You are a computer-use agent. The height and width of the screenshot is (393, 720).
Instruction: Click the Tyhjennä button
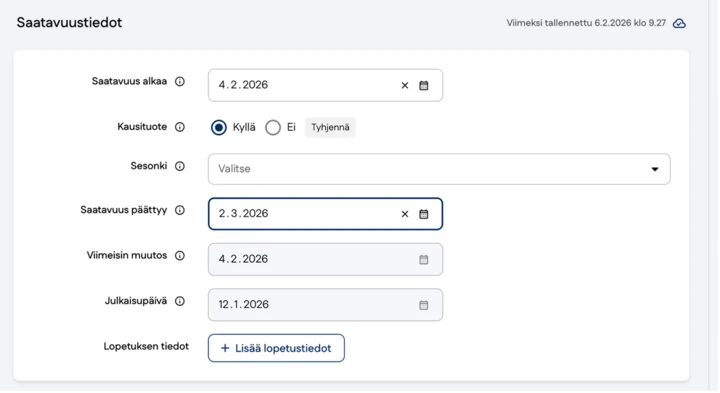tap(330, 128)
